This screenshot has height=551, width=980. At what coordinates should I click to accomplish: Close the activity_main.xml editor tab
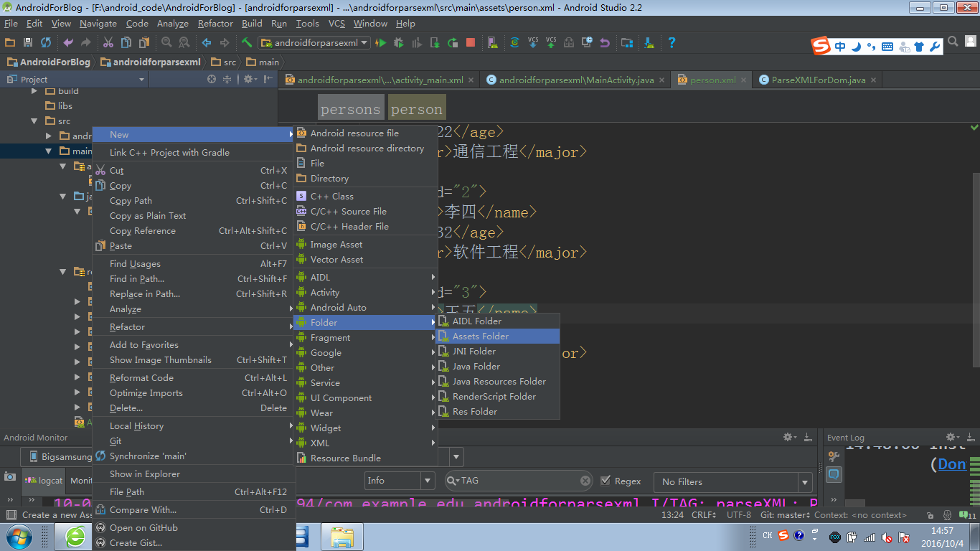tap(471, 80)
